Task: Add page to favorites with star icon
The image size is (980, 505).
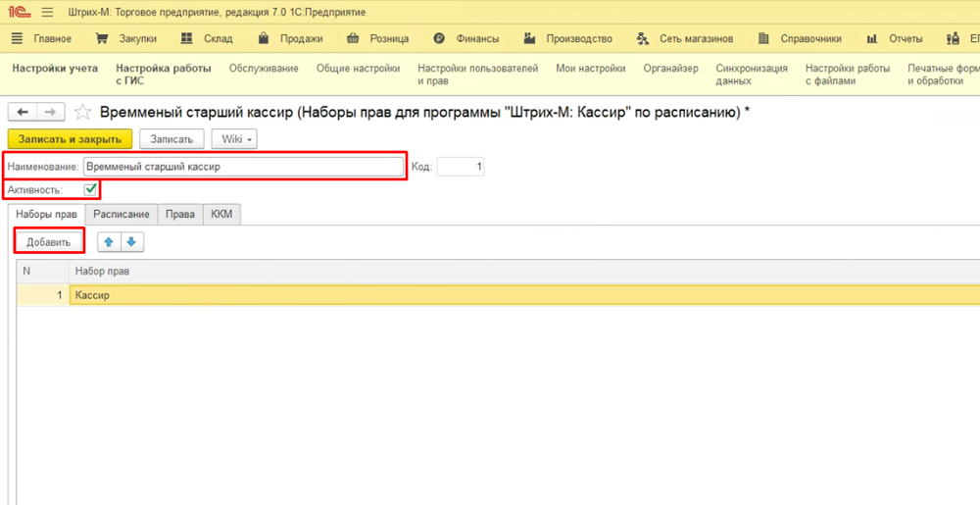Action: pyautogui.click(x=83, y=112)
